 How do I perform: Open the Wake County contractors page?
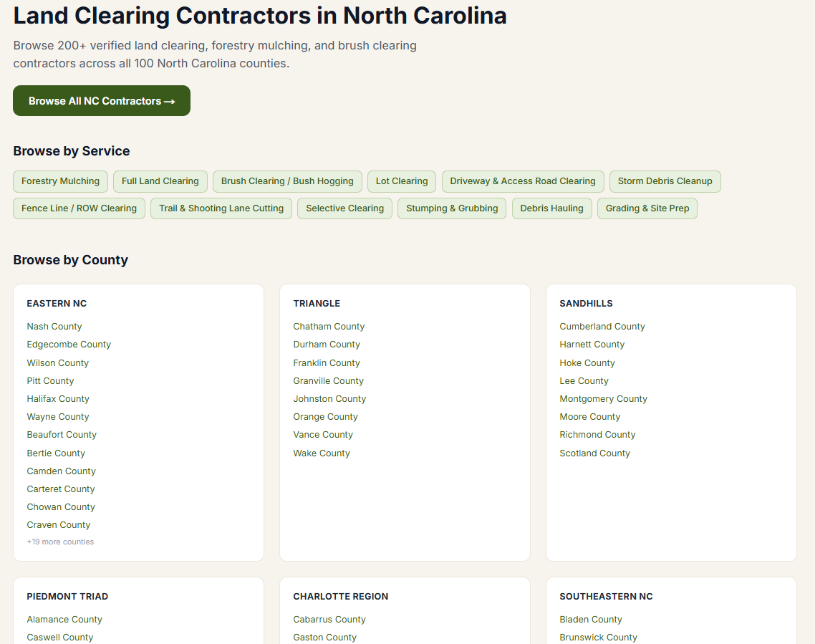(321, 453)
